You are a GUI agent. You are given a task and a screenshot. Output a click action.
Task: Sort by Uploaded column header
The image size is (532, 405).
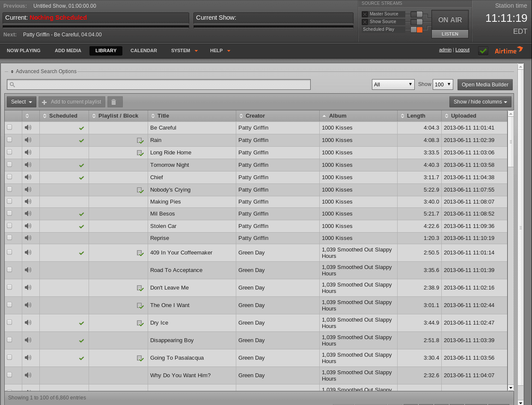point(474,115)
